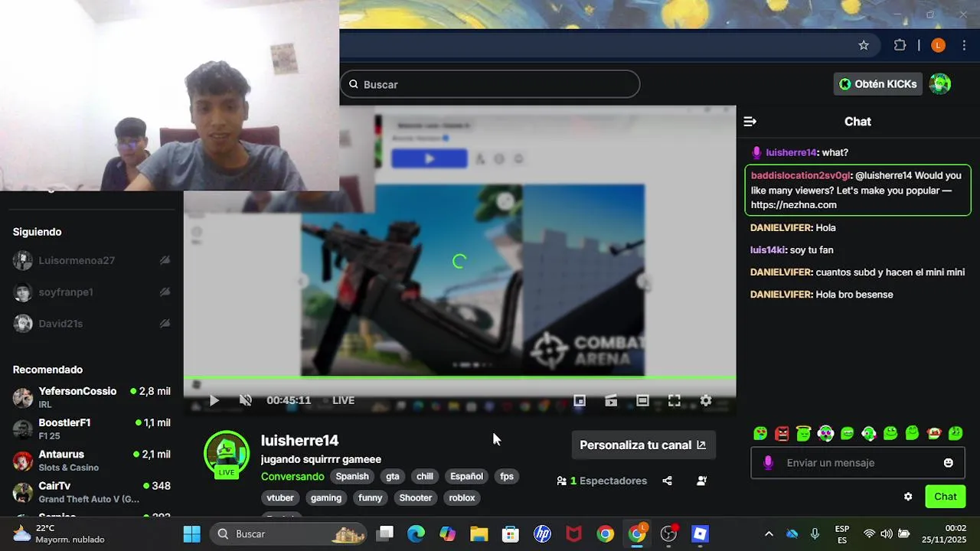This screenshot has height=551, width=980.
Task: Click username baddislocation2sv0gl in chat
Action: (800, 175)
